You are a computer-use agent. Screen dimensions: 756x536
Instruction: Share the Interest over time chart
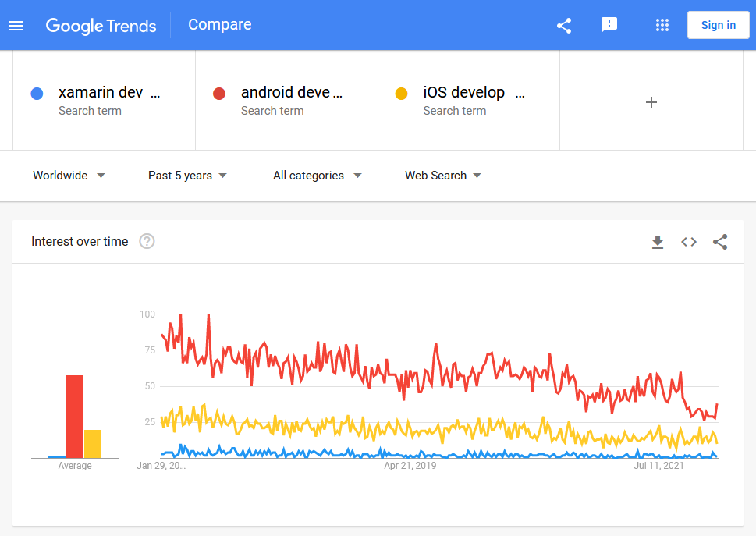pyautogui.click(x=720, y=242)
